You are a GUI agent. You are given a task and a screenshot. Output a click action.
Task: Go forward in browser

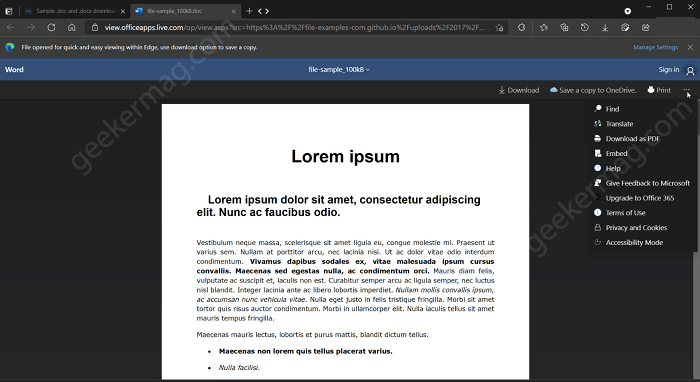click(31, 28)
